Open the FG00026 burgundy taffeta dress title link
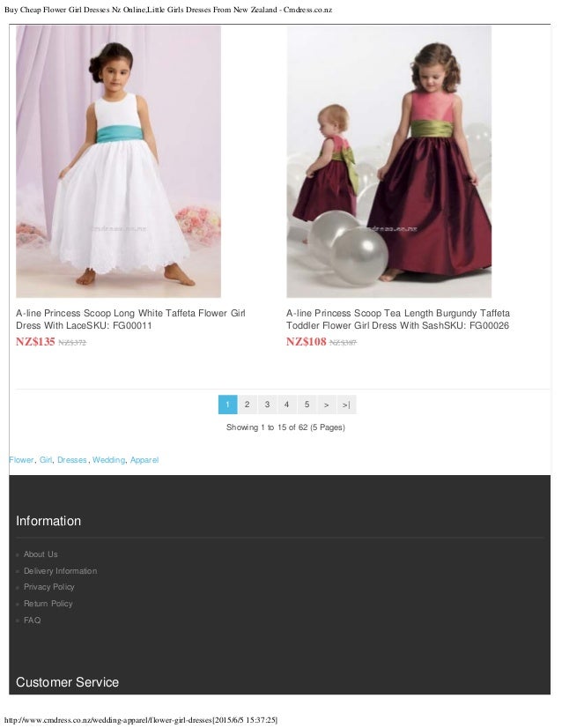Screen dimensions: 562x728 397,319
